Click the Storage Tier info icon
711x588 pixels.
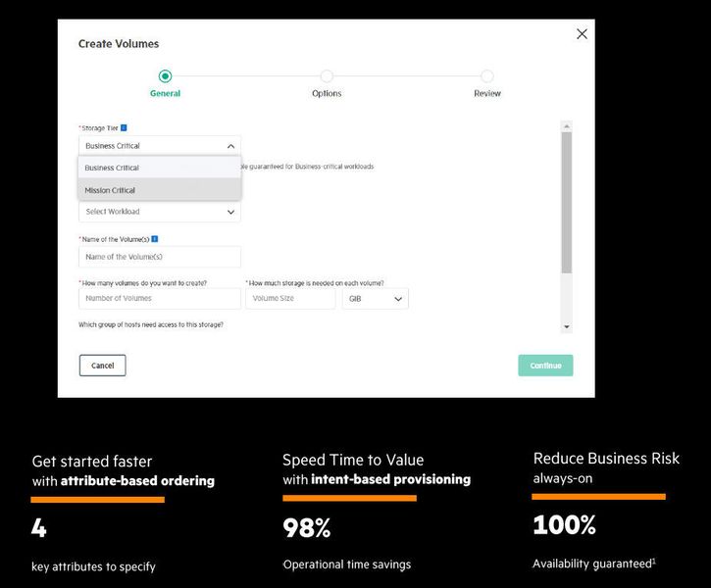(x=124, y=127)
